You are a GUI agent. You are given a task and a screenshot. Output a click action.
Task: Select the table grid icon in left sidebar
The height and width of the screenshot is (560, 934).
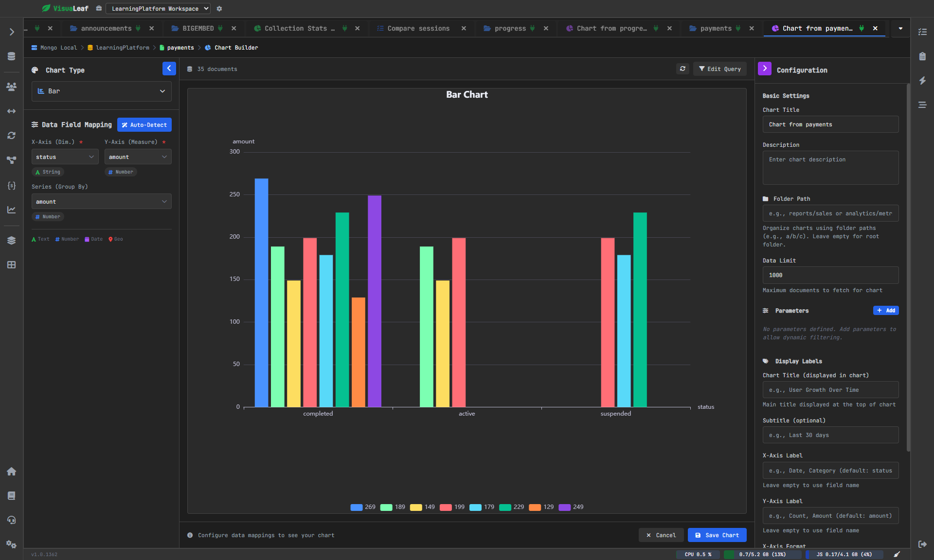click(11, 265)
